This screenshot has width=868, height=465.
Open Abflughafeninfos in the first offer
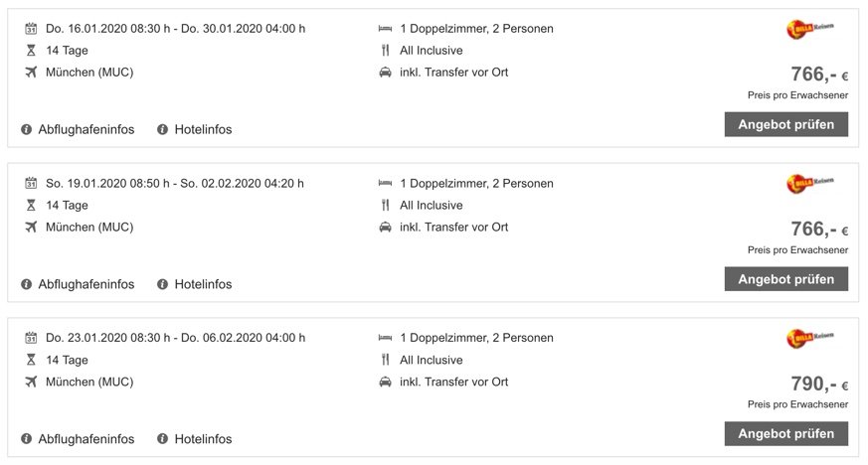coord(86,129)
